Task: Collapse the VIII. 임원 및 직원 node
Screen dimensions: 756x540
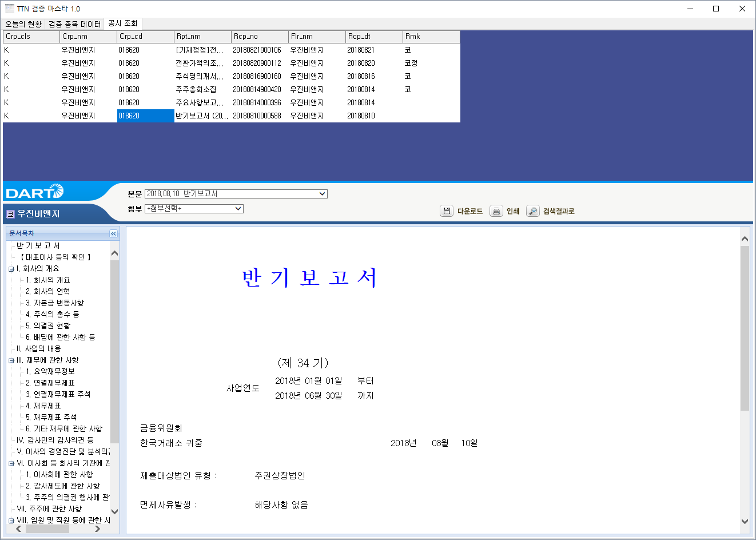Action: [x=11, y=521]
